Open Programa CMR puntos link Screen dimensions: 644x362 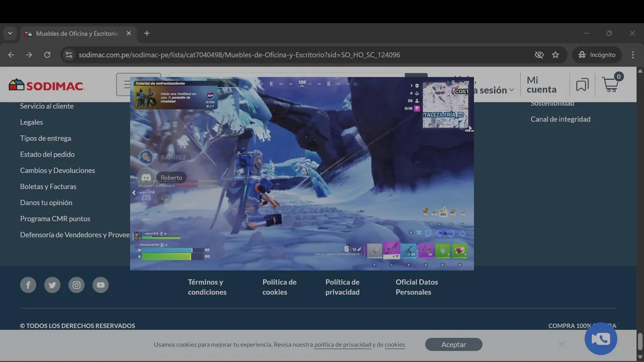[x=55, y=219]
